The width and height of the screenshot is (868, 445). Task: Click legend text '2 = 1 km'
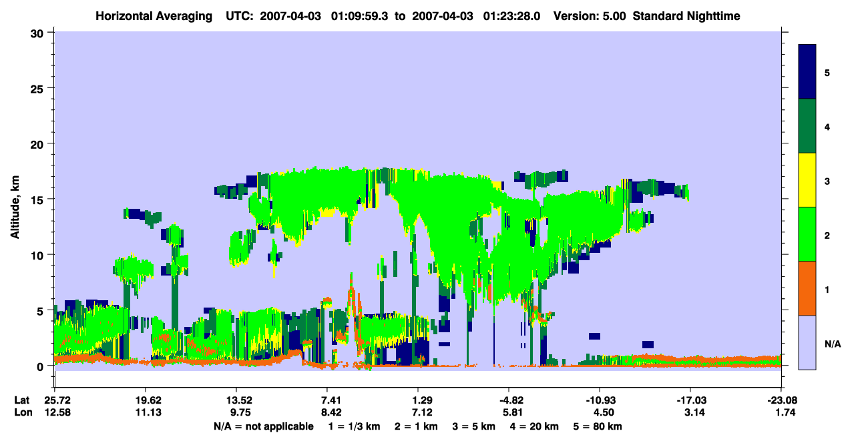point(416,426)
